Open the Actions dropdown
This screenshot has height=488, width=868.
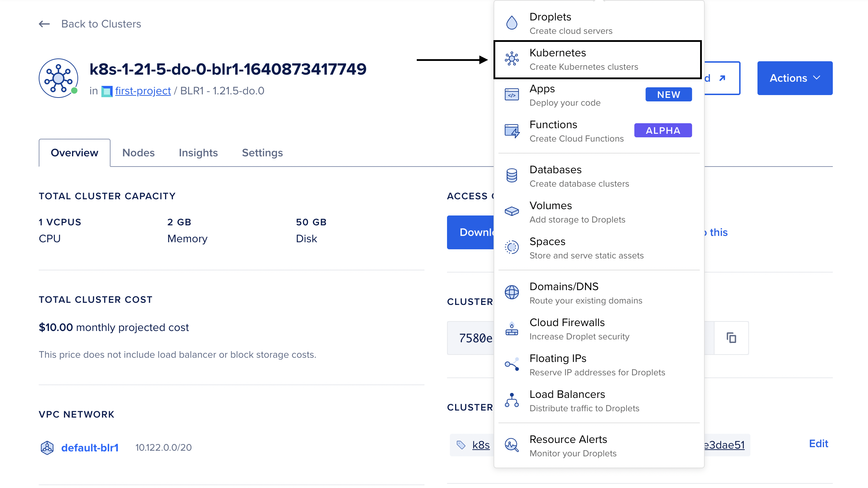[x=795, y=78]
